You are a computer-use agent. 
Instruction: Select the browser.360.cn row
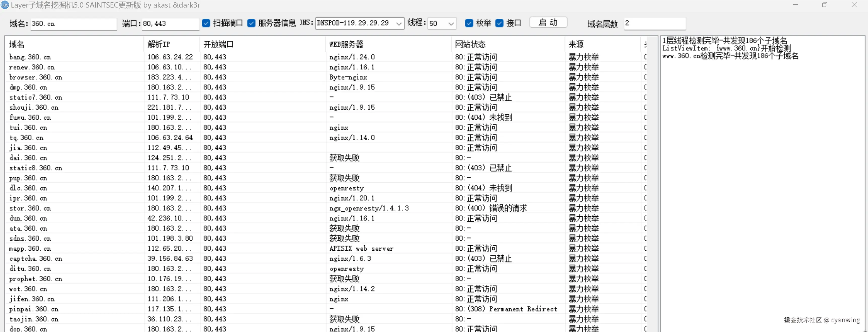point(36,77)
